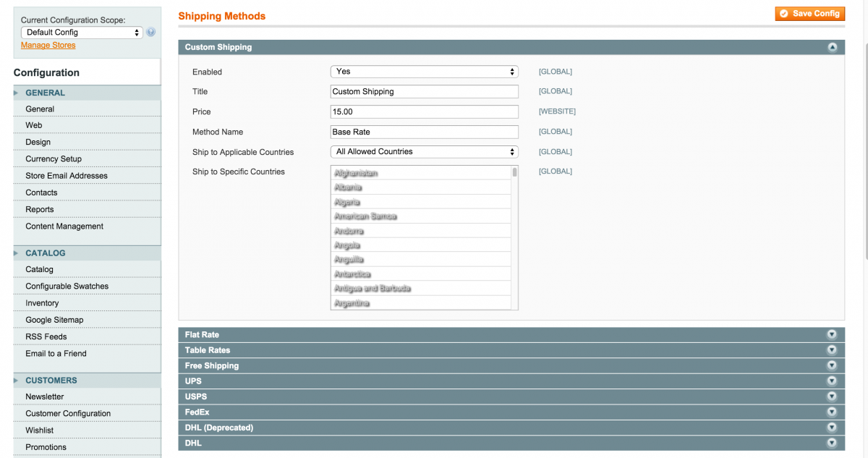
Task: Open the Enabled dropdown set to Yes
Action: click(x=424, y=71)
